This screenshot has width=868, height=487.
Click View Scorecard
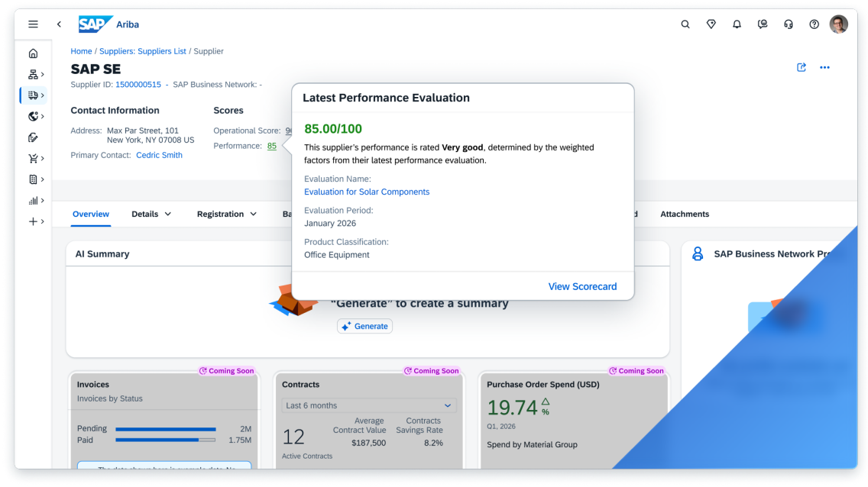[x=582, y=286]
